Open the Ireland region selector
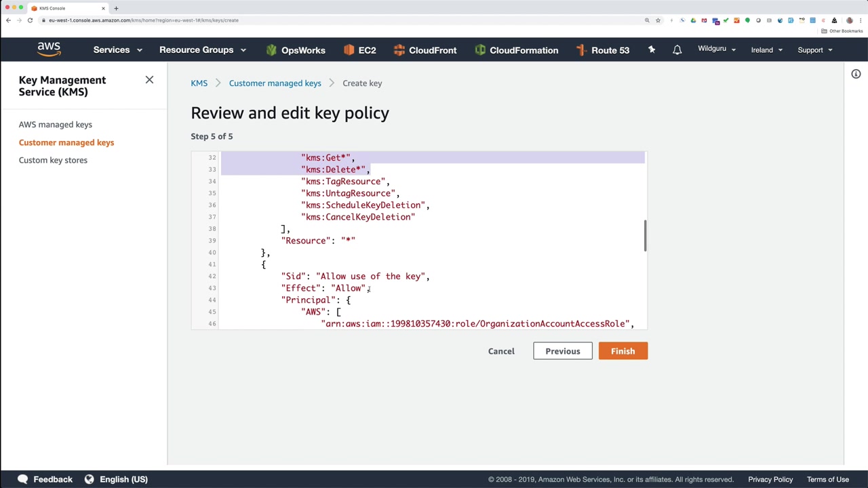This screenshot has width=868, height=488. pos(766,49)
